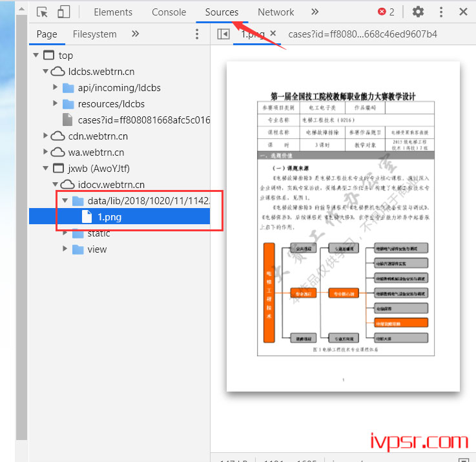Hide the navigator sidebar toggle icon
Viewport: 476px width, 462px height.
223,34
